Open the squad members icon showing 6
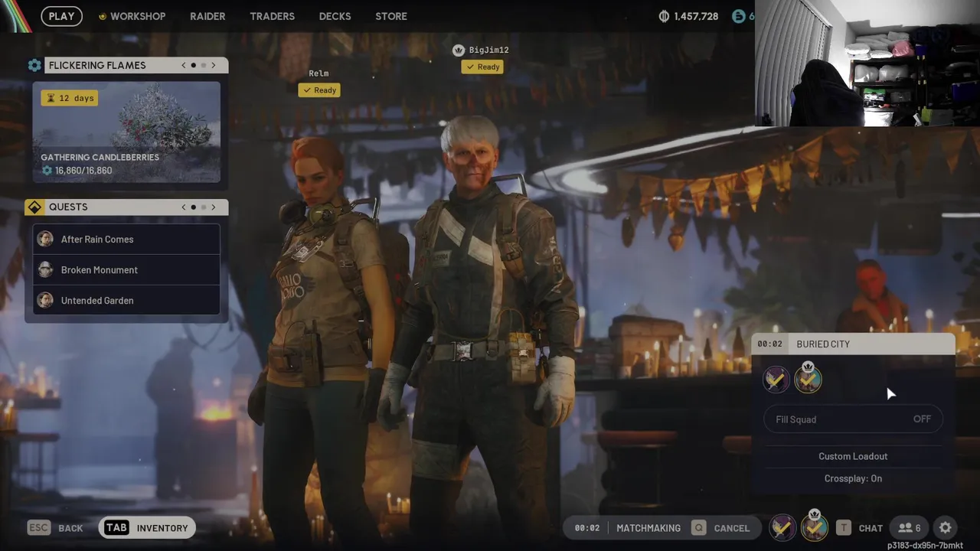This screenshot has width=980, height=551. 910,528
